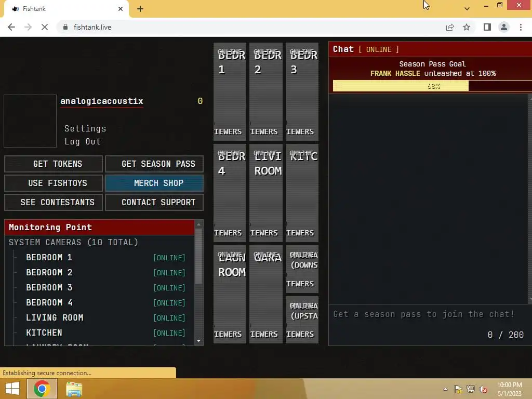Click the GET SEASON PASS button
Viewport: 532px width, 399px height.
coord(154,164)
